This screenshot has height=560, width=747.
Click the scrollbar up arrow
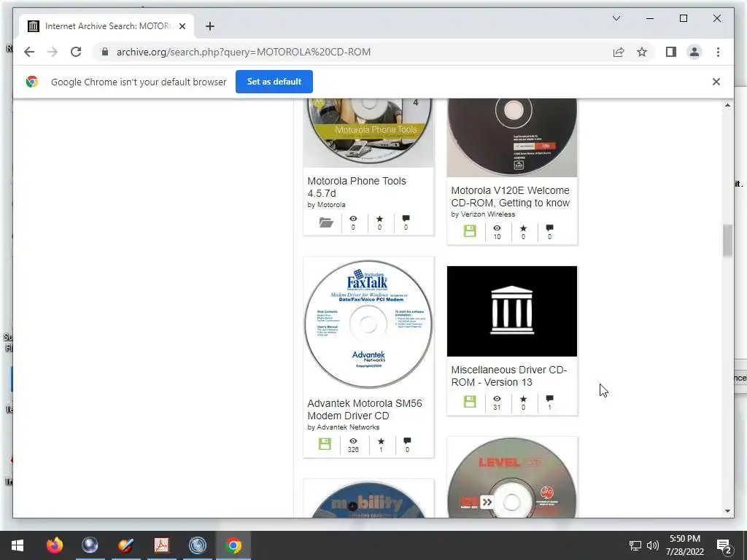click(727, 105)
